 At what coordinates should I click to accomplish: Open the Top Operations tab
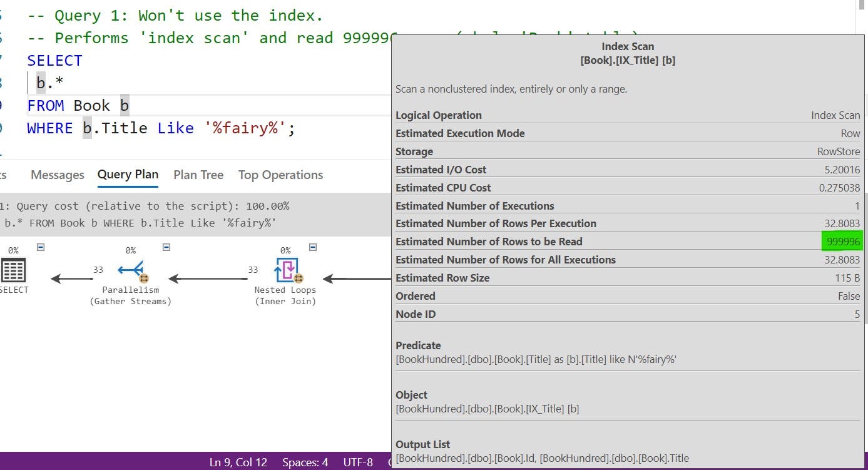[x=280, y=175]
